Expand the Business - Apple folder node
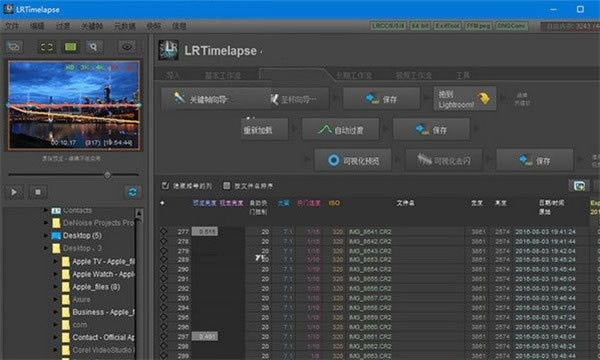600x360 pixels. (55, 312)
